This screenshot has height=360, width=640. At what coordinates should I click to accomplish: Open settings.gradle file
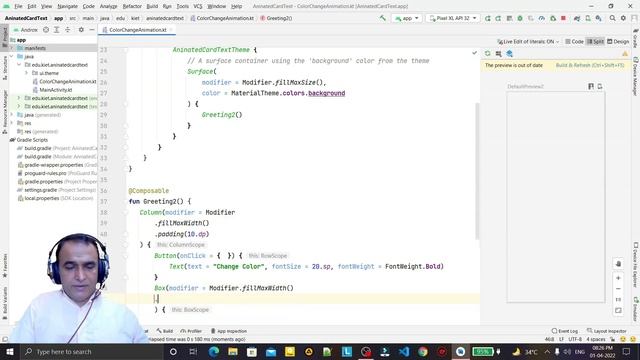[40, 190]
